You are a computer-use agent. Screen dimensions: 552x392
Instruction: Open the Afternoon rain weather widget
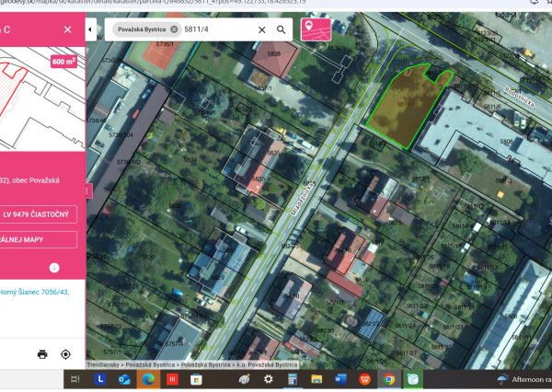tap(523, 379)
